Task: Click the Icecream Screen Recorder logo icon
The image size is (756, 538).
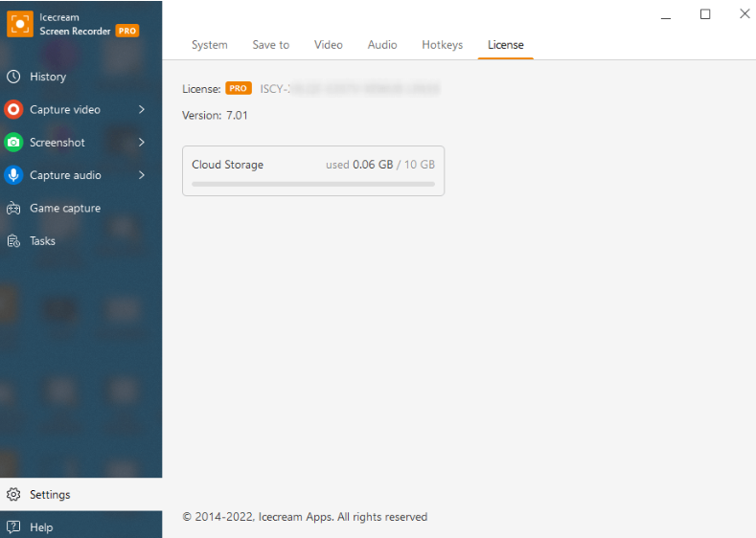Action: tap(20, 24)
